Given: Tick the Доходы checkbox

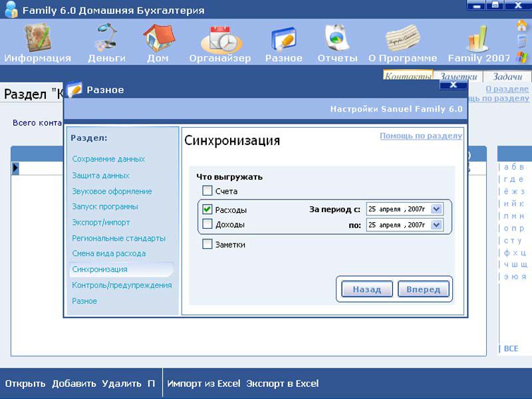Looking at the screenshot, I should (x=207, y=224).
